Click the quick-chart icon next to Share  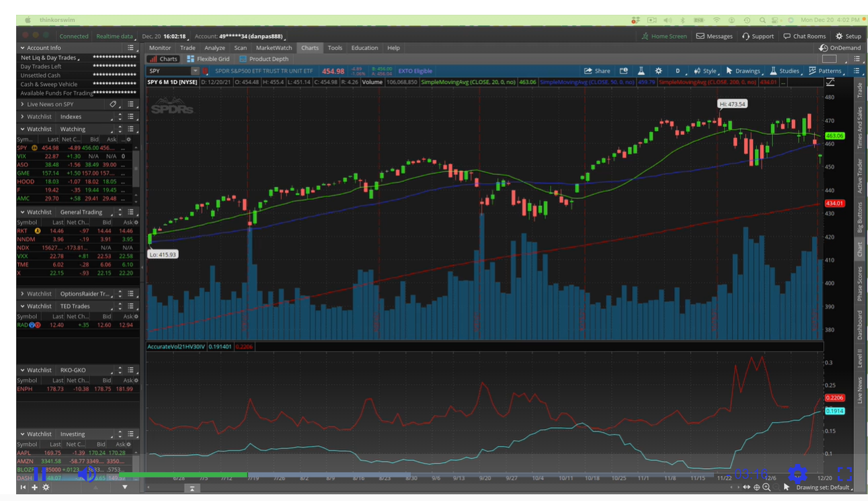click(x=623, y=71)
